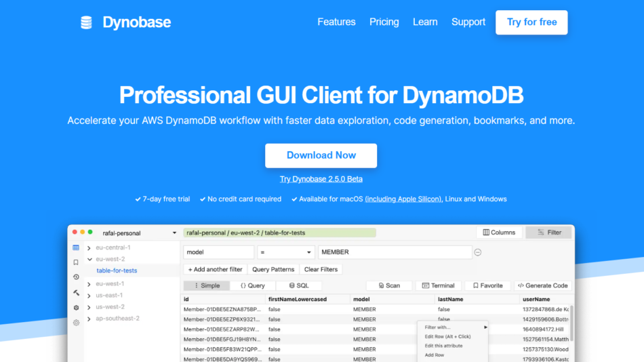Open the including Apple Silicon link
Image resolution: width=644 pixels, height=362 pixels.
(x=403, y=199)
